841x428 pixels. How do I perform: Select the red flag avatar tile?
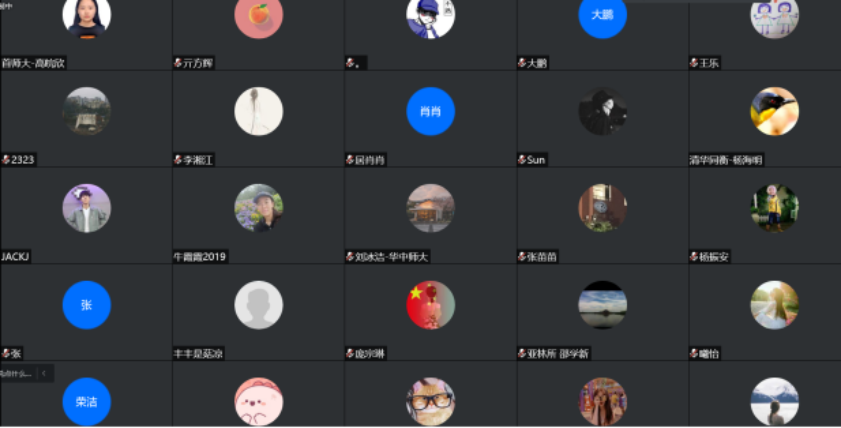coord(431,305)
